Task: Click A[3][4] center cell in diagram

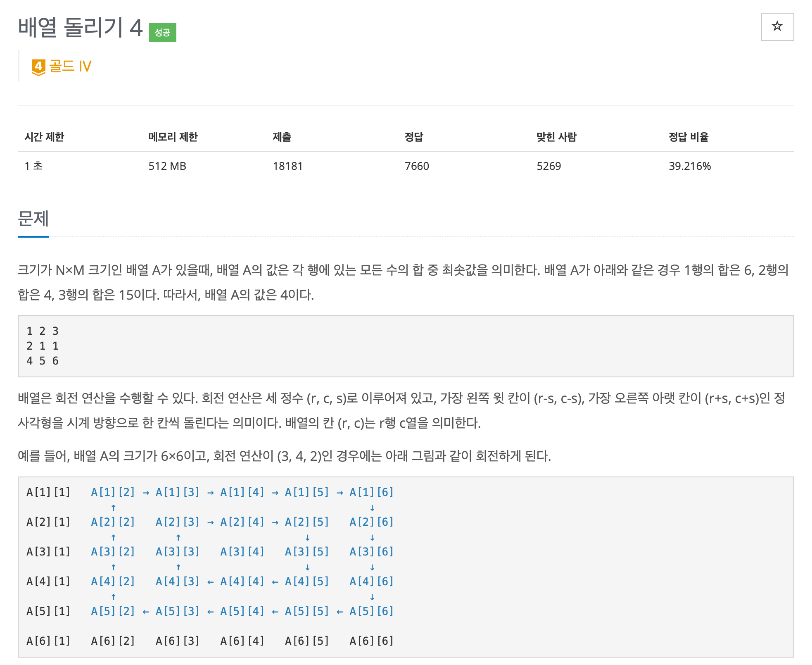Action: click(x=242, y=551)
